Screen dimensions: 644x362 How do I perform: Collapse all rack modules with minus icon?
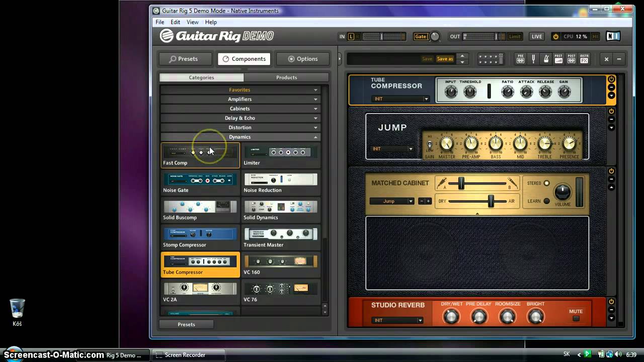pyautogui.click(x=619, y=59)
